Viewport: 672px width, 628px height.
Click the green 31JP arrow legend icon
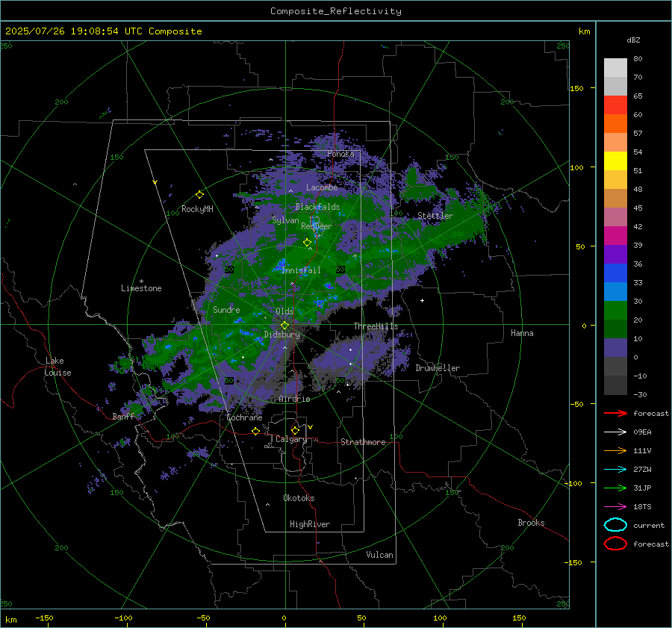(615, 488)
